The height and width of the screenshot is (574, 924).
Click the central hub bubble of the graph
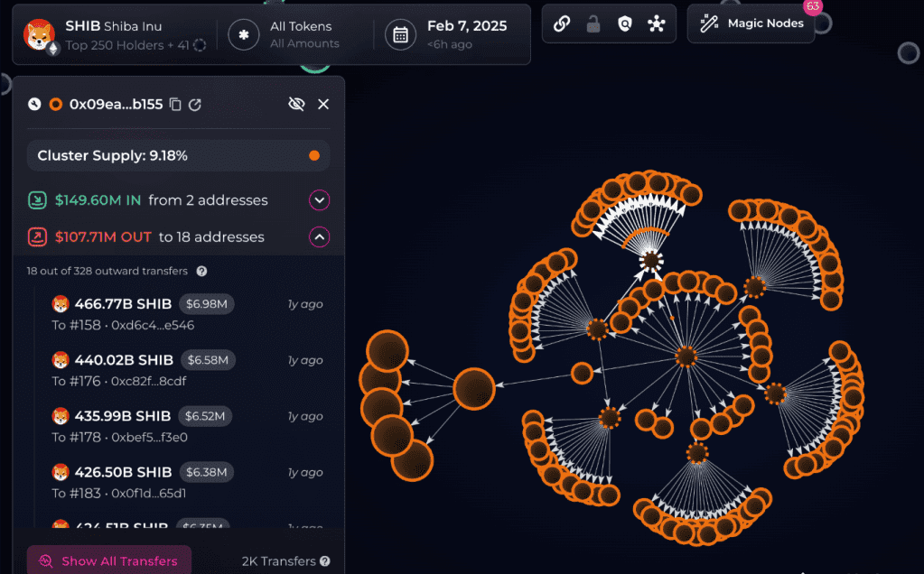point(686,356)
